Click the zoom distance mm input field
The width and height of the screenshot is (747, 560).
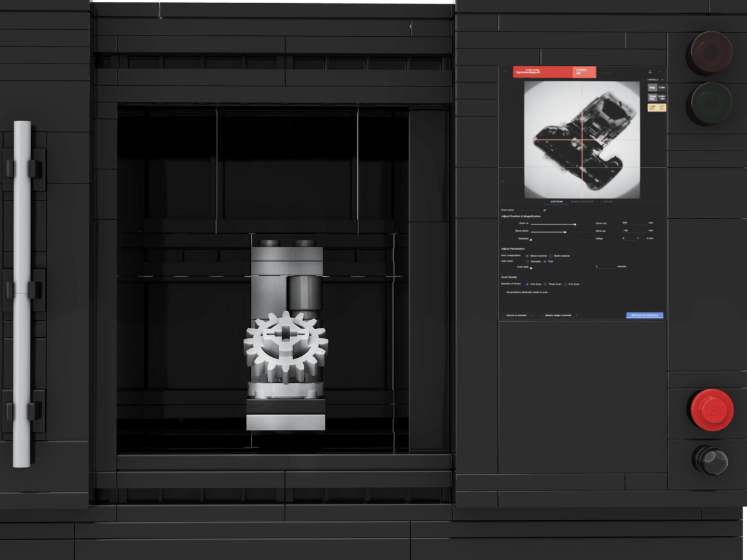coord(634,223)
